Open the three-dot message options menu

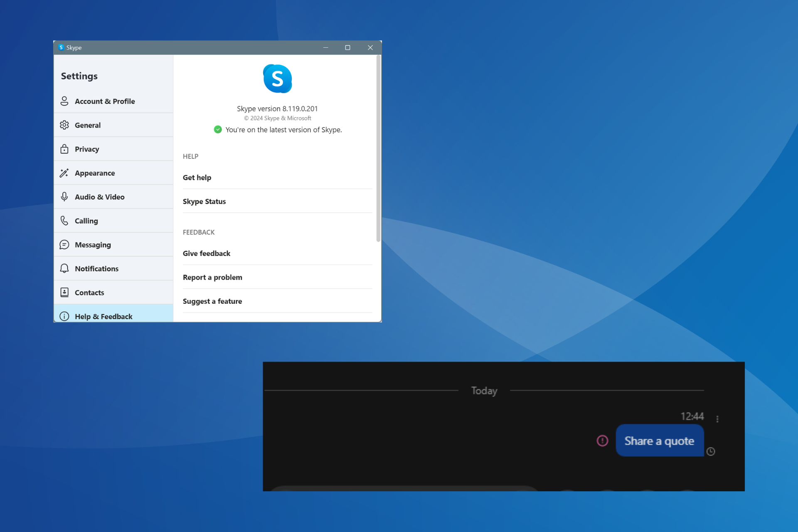click(x=717, y=419)
